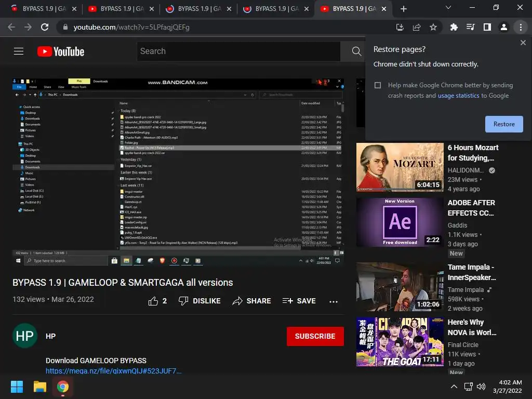This screenshot has height=399, width=532.
Task: Open a new tab with plus button
Action: click(x=403, y=9)
